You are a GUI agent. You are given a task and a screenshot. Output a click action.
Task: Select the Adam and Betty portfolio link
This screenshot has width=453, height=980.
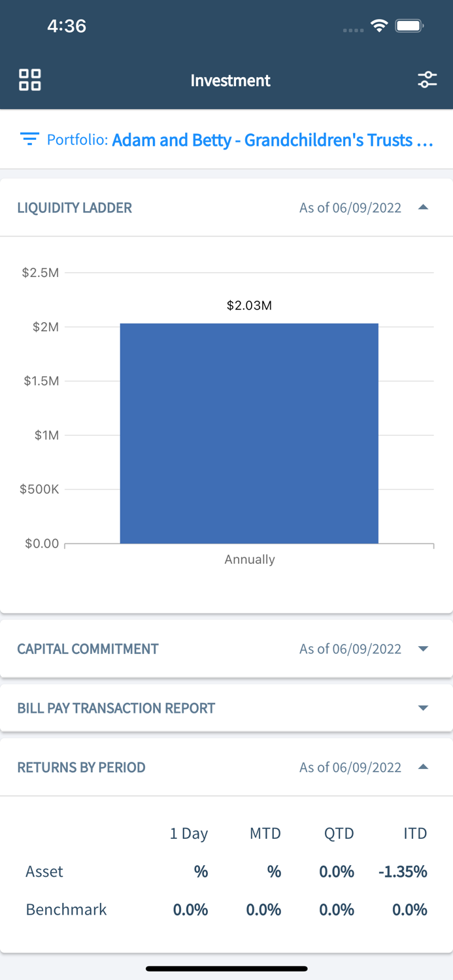tap(272, 140)
